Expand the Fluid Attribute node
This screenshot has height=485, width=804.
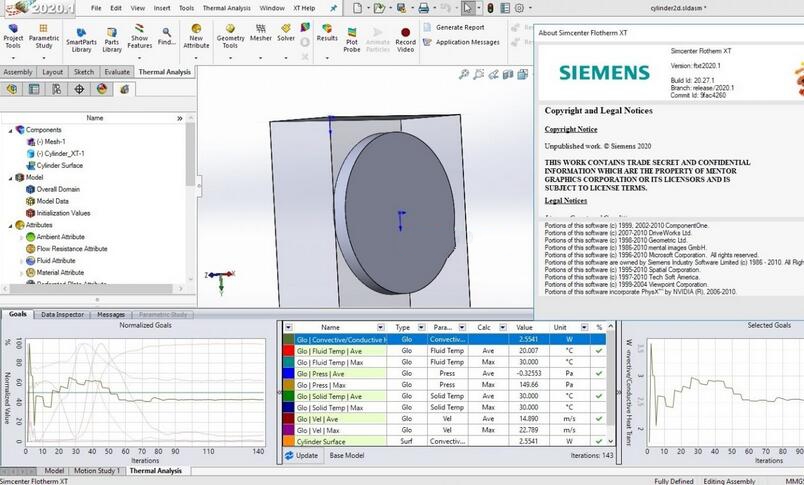coord(21,261)
